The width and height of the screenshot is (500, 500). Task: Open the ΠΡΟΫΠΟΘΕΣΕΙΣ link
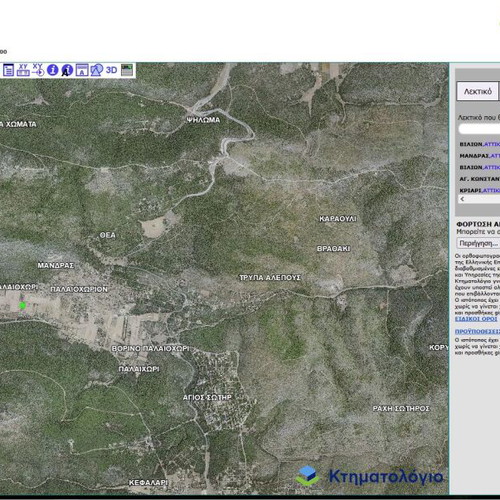point(477,331)
